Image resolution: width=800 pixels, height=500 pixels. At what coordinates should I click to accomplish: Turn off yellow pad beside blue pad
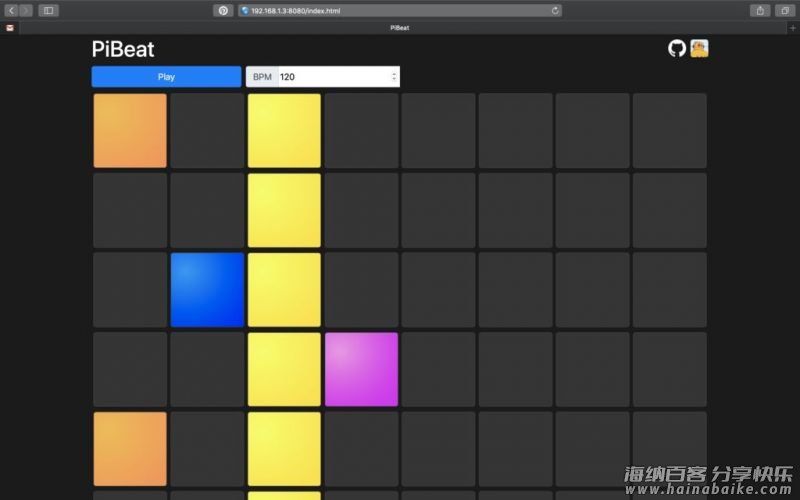tap(284, 290)
